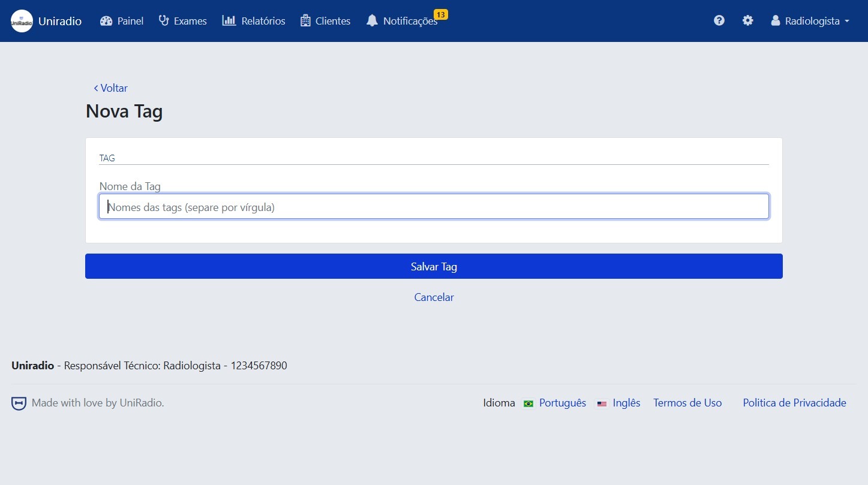Navigate to Clientes page
The width and height of the screenshot is (868, 485).
[325, 21]
